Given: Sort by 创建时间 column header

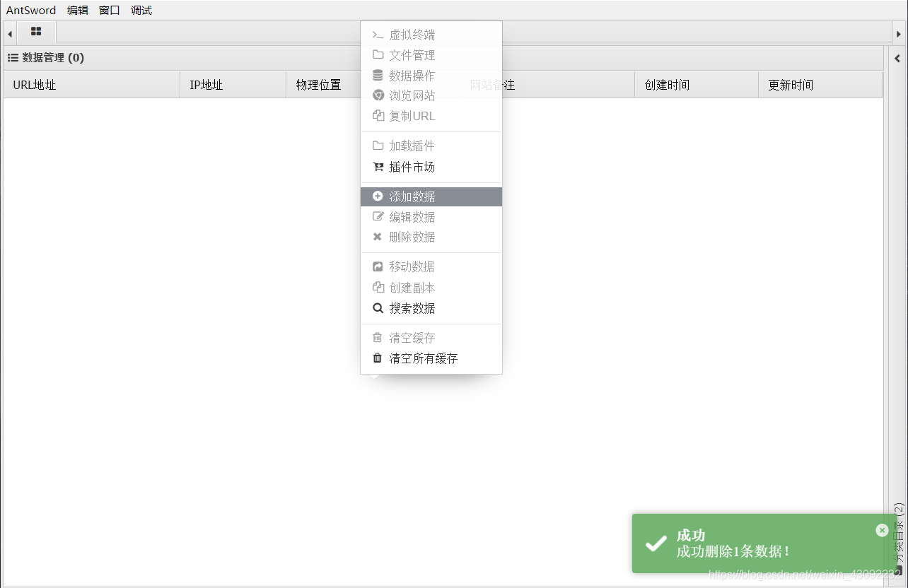Looking at the screenshot, I should (x=697, y=85).
